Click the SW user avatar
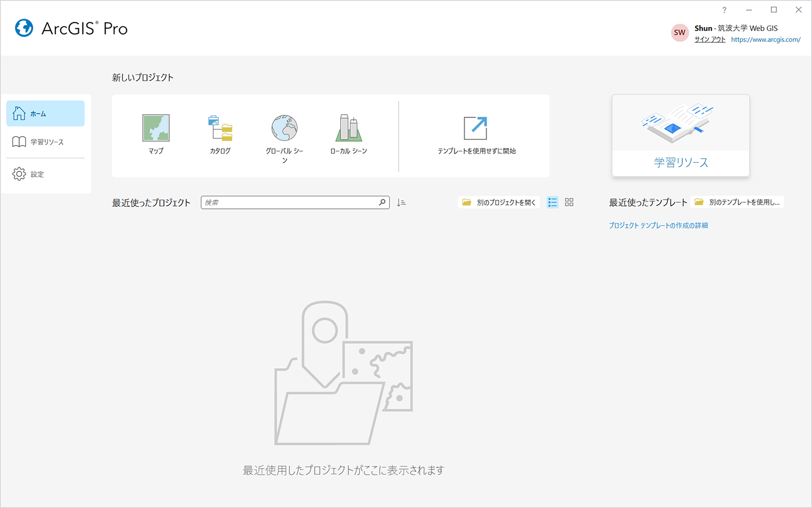The image size is (812, 508). 680,33
